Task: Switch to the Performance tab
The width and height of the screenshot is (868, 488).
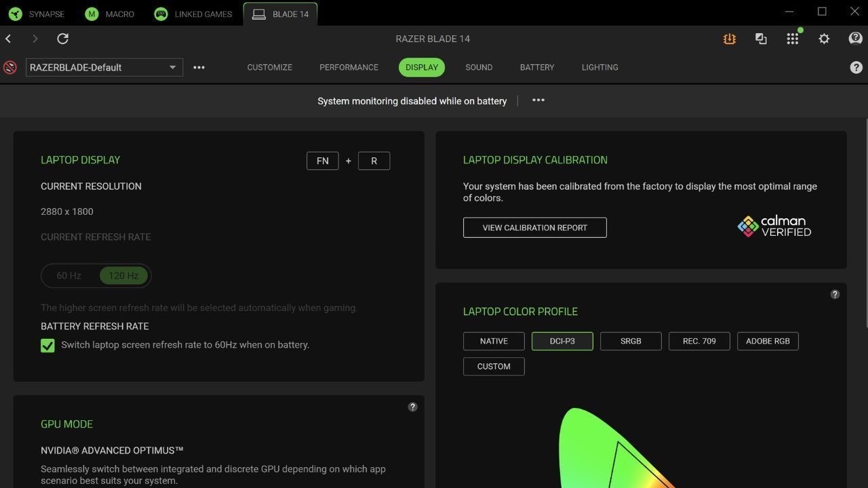Action: [x=349, y=67]
